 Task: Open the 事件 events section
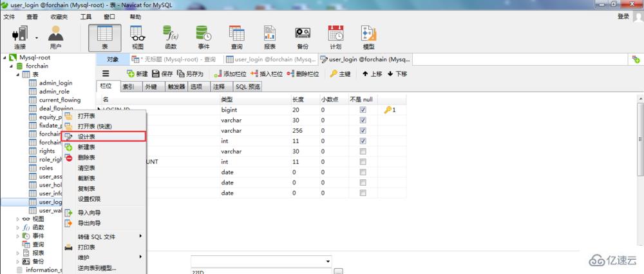tap(204, 37)
